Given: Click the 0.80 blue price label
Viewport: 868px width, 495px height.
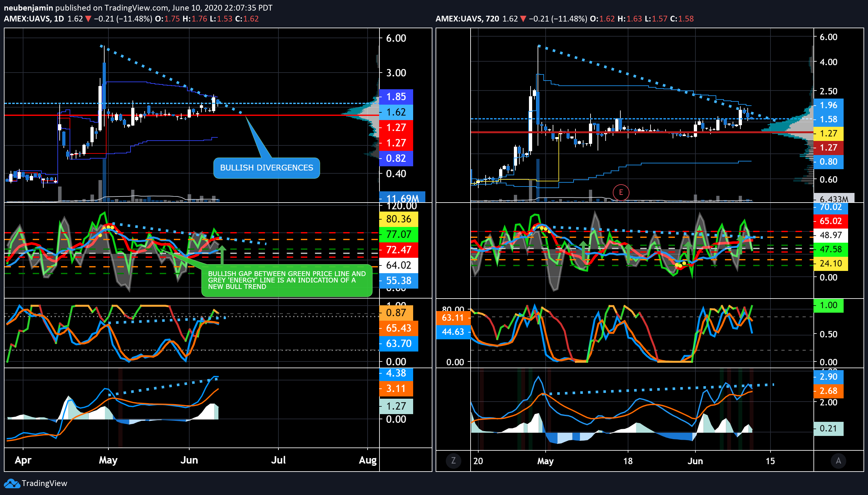Looking at the screenshot, I should point(828,162).
